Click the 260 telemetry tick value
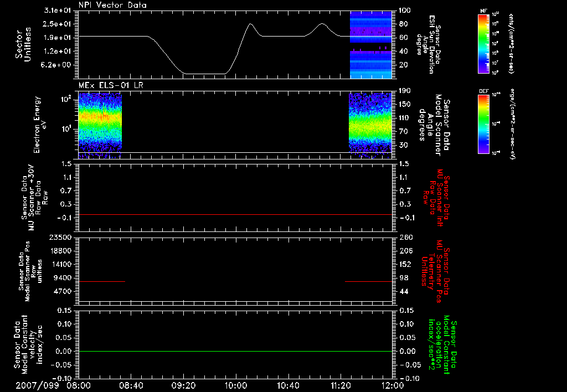The height and width of the screenshot is (392, 567). 406,237
